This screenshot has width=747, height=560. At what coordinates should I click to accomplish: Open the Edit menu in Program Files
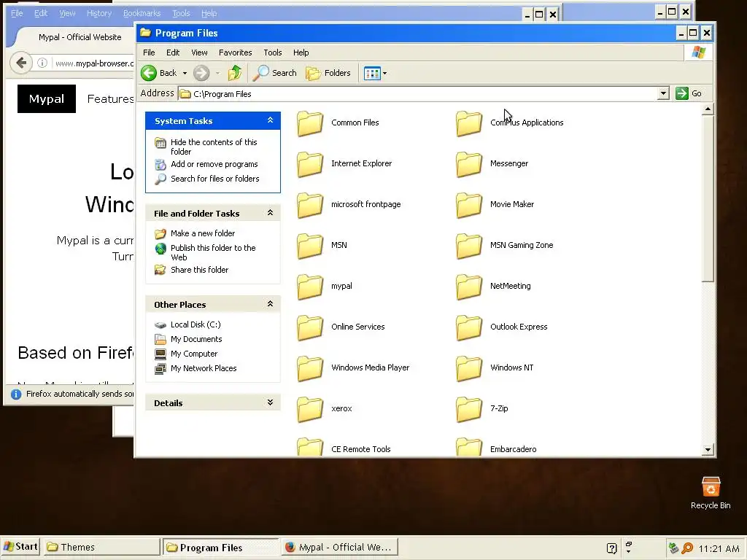point(172,52)
